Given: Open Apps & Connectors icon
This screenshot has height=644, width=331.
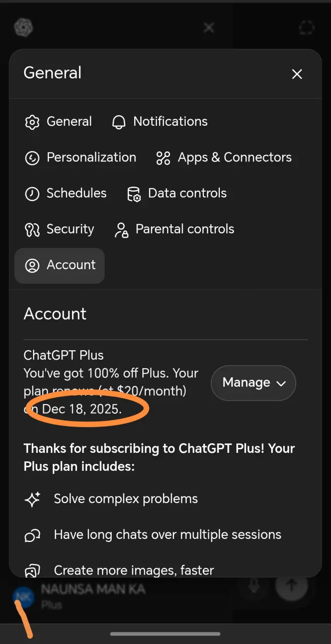Looking at the screenshot, I should [163, 158].
